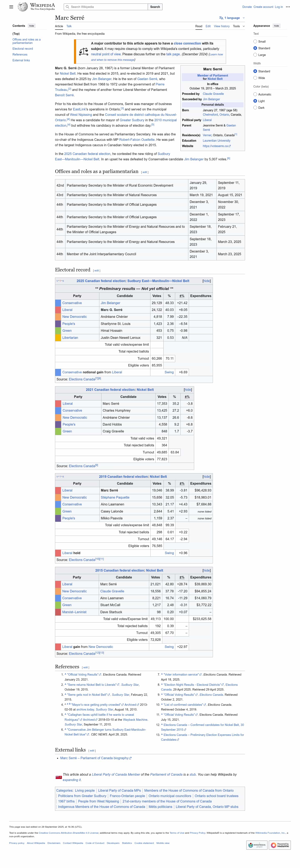Screen dimensions: 300x868
Task: Collapse the 2025 federal election table
Action: pyautogui.click(x=206, y=281)
